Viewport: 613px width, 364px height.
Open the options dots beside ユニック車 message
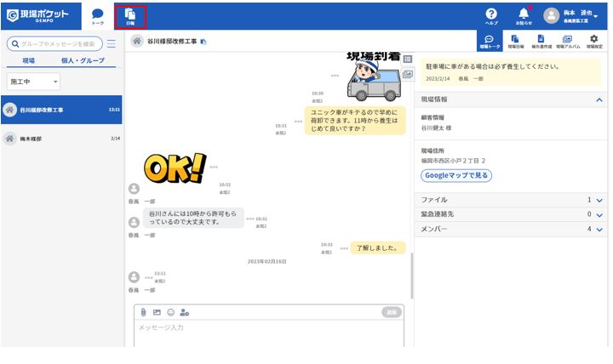[298, 121]
